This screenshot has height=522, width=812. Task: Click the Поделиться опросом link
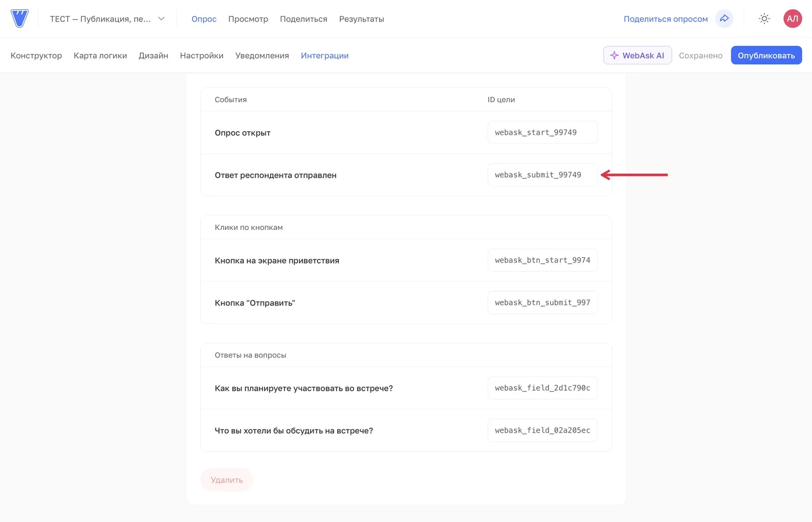coord(666,19)
